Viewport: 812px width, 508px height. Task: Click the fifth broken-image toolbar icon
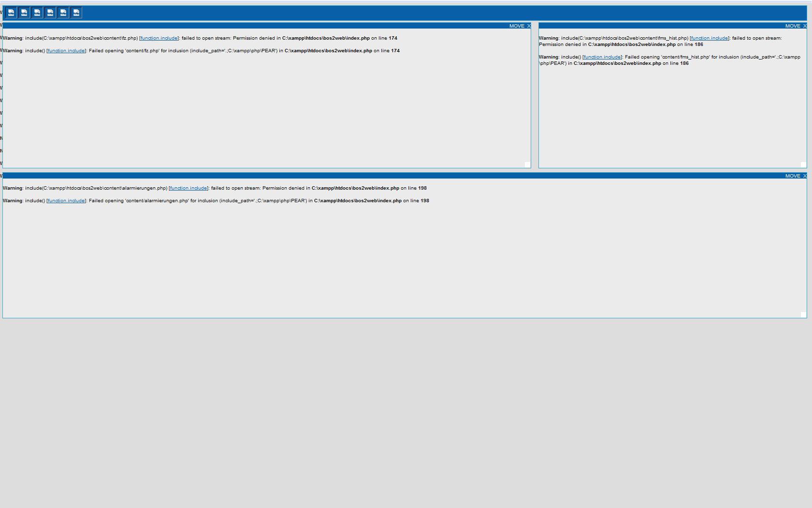tap(63, 13)
